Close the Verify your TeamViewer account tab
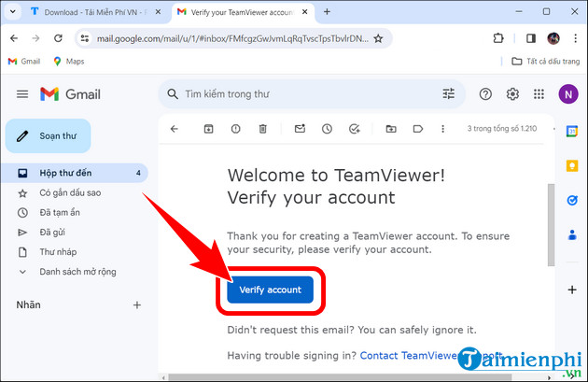 (x=305, y=12)
